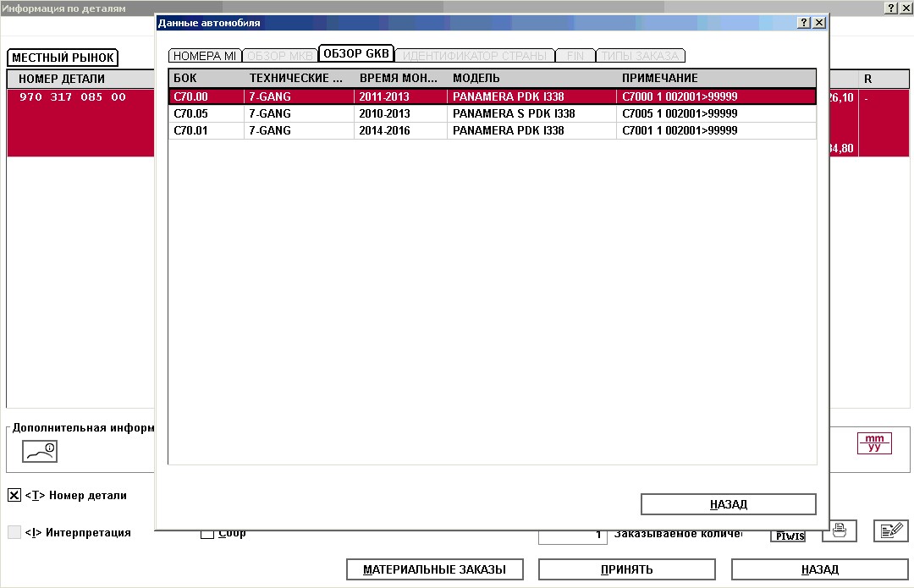This screenshot has width=914, height=588.
Task: Open the vehicle info car icon
Action: tap(40, 452)
